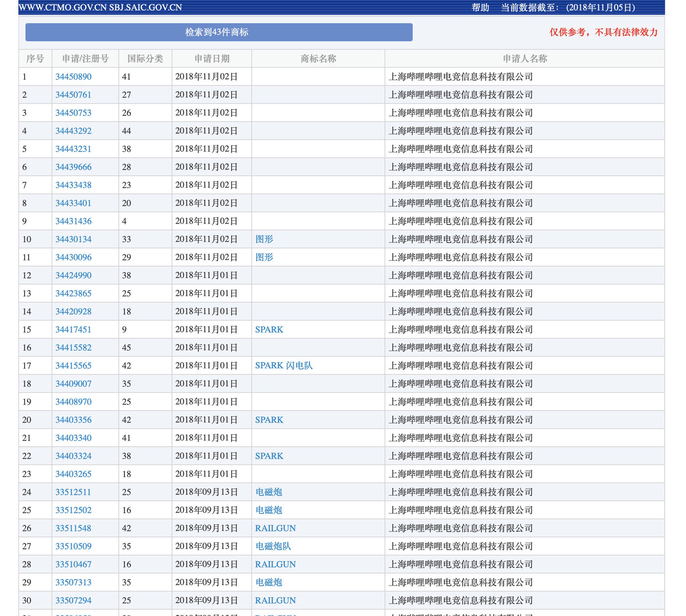Open application number 34450761
The image size is (686, 616).
tap(73, 95)
